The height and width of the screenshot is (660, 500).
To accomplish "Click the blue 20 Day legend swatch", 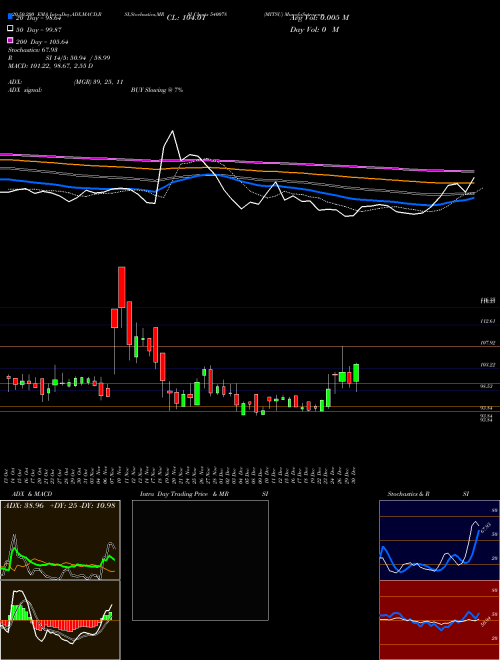I will (10, 17).
